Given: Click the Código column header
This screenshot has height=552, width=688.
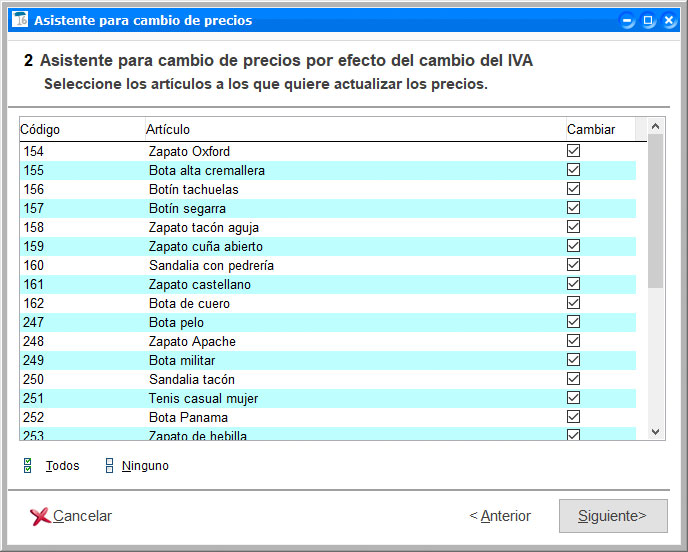Looking at the screenshot, I should pyautogui.click(x=82, y=129).
